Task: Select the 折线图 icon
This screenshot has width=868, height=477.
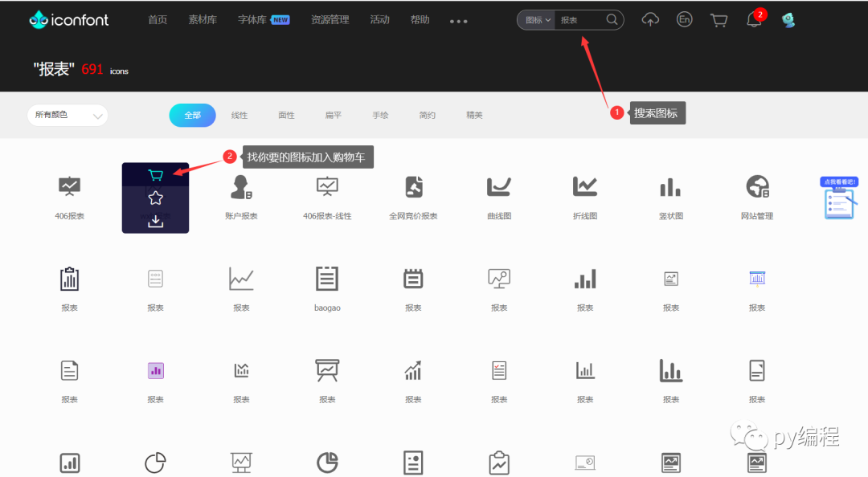Action: [x=585, y=186]
